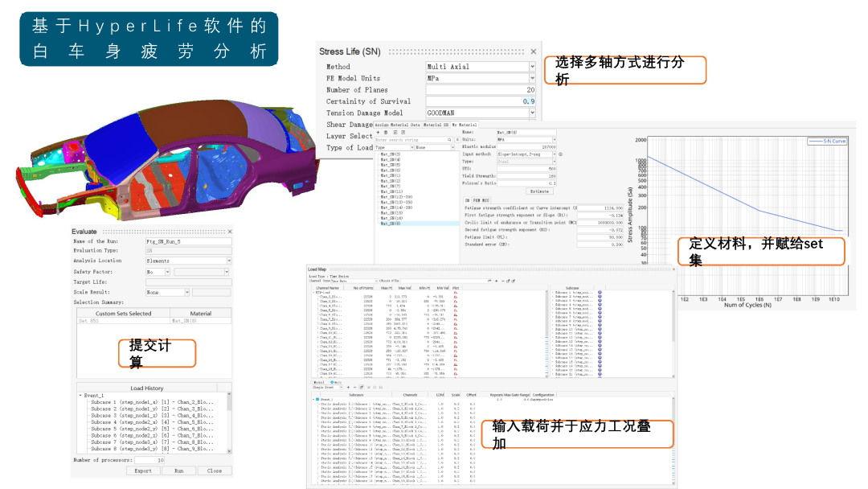868x489 pixels.
Task: Click the Load History scrollbar
Action: click(229, 423)
